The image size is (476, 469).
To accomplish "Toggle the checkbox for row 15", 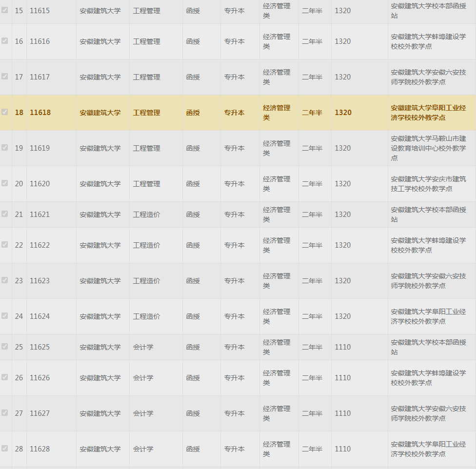I will click(x=5, y=10).
